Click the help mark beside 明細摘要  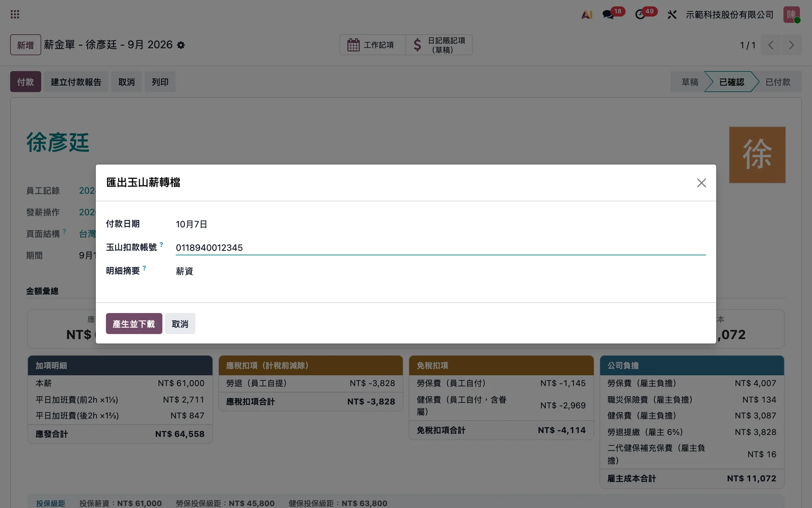click(x=144, y=268)
